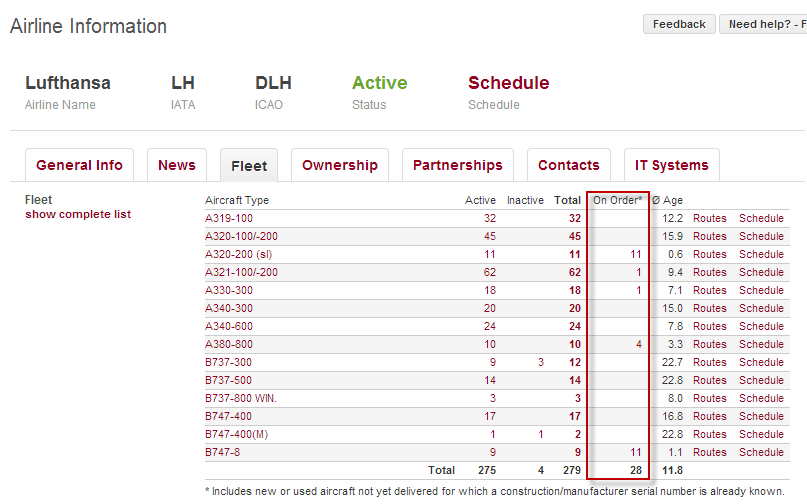Select the A340-600 aircraft link

[x=229, y=326]
